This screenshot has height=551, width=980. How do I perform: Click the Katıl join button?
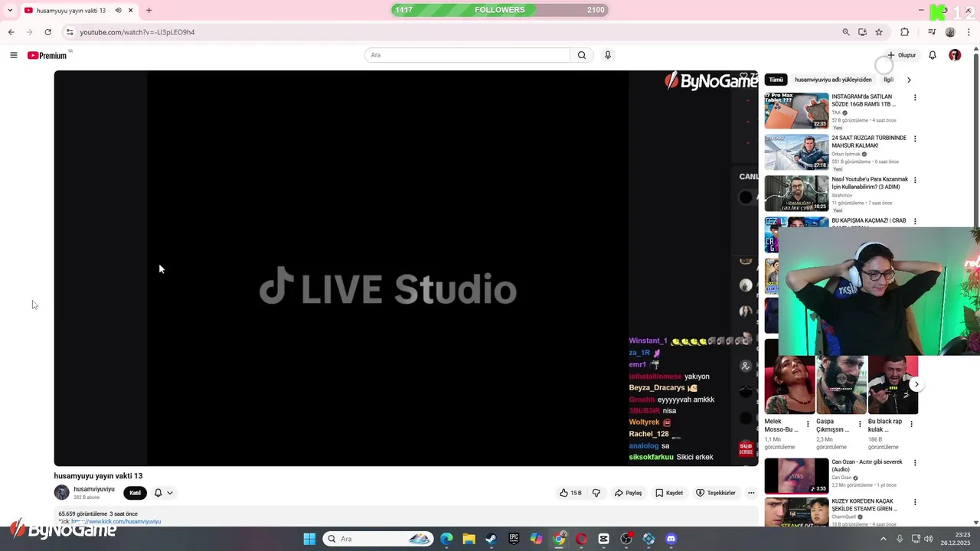[135, 493]
